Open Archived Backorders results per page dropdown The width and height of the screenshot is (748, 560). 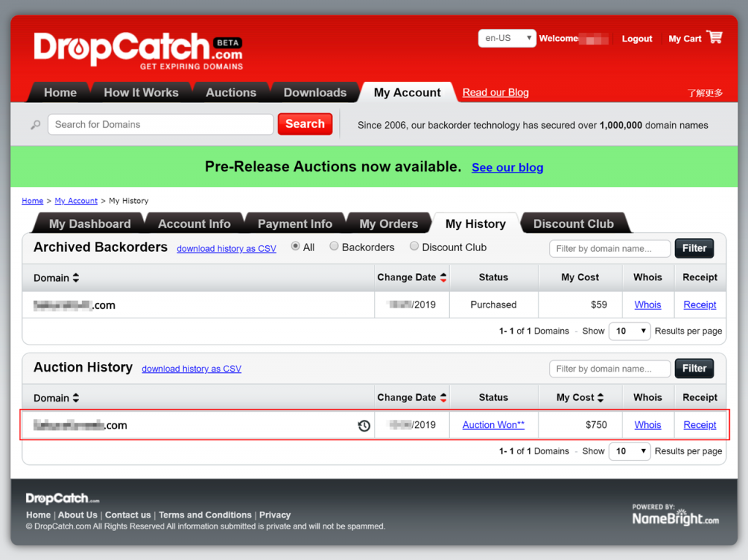point(630,331)
